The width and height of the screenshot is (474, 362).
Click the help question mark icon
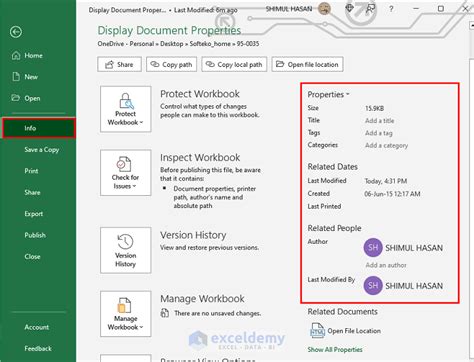391,9
